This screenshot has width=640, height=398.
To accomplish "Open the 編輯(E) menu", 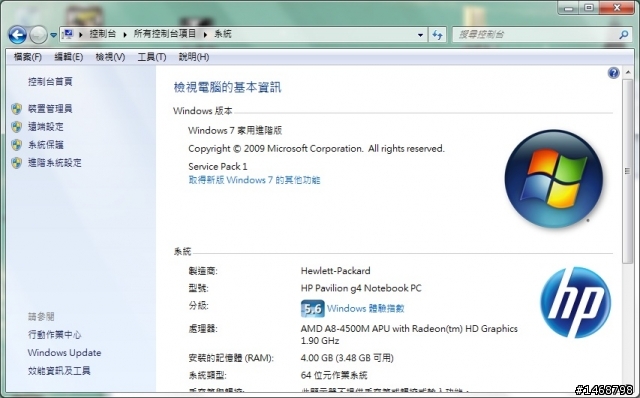I will (x=69, y=57).
